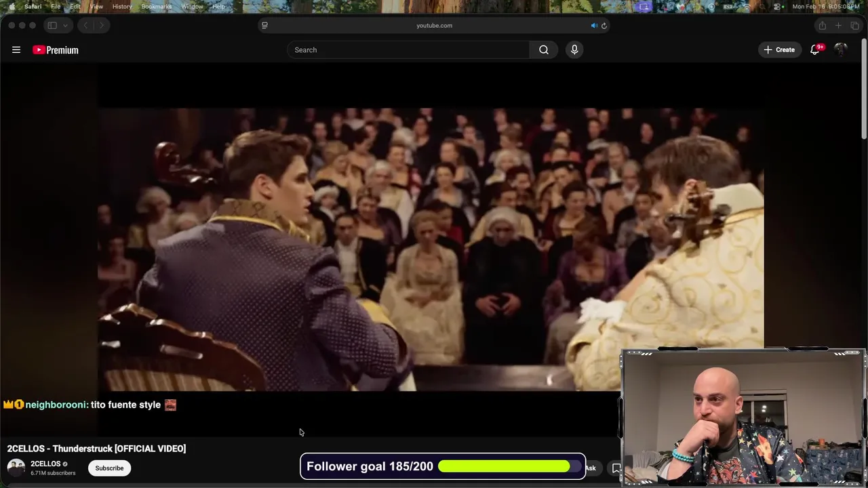Open the View menu
This screenshot has height=488, width=868.
click(x=96, y=6)
